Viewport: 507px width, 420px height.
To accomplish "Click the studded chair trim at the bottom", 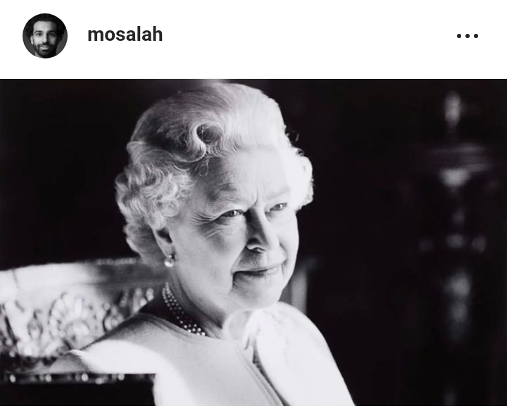I will click(x=76, y=377).
